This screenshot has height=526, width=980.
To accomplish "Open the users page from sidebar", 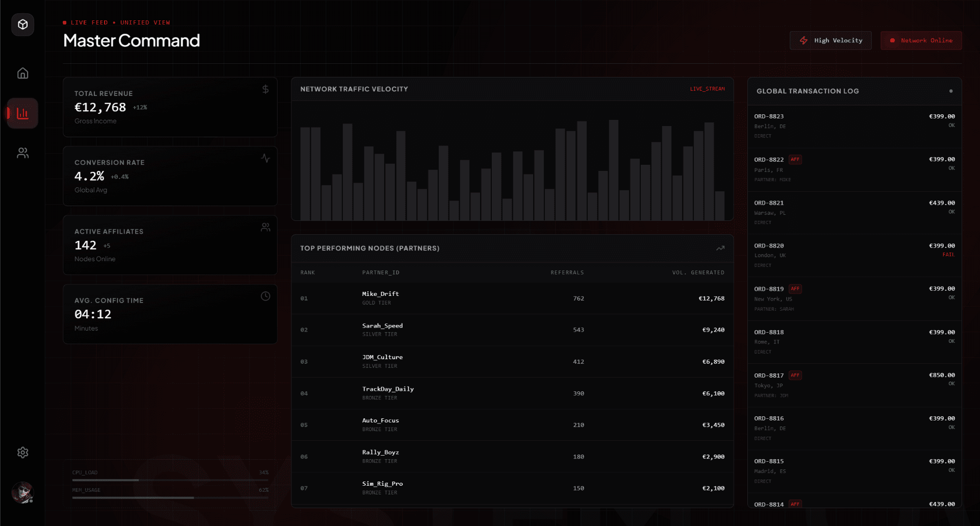I will pyautogui.click(x=23, y=153).
